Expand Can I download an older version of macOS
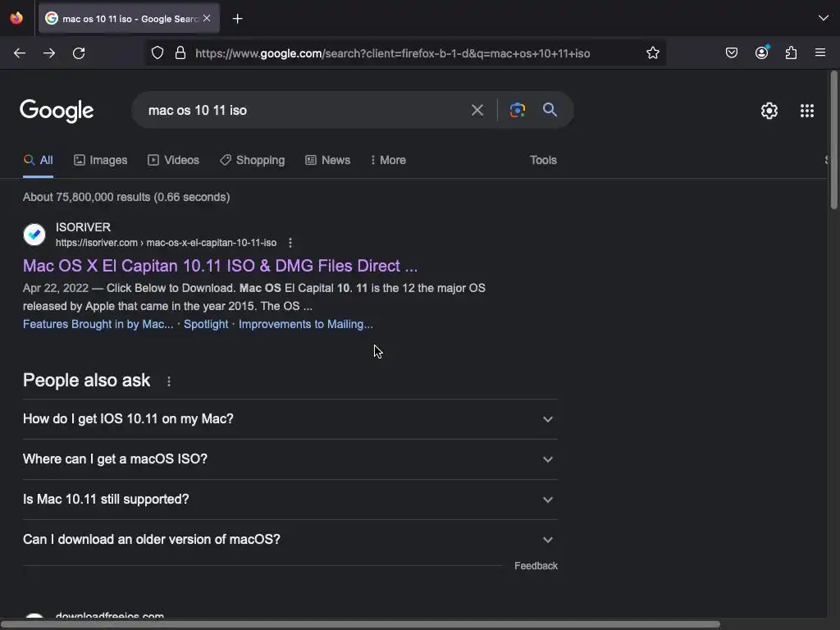This screenshot has height=630, width=840. [290, 540]
